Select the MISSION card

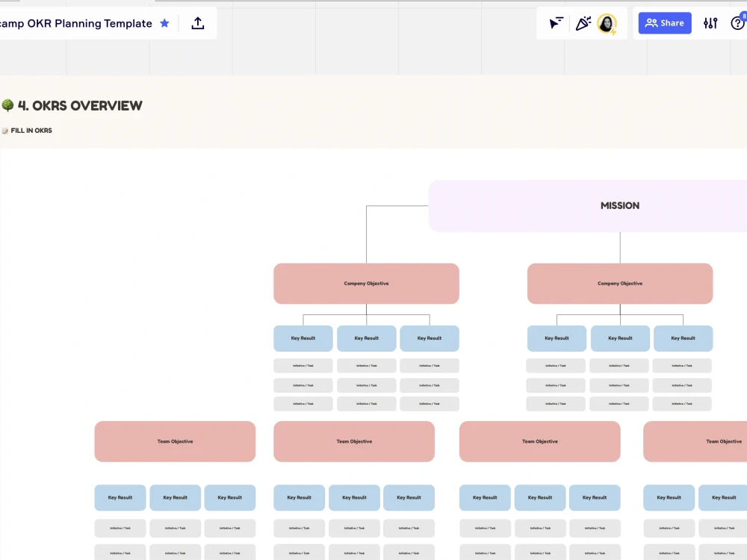(588, 206)
